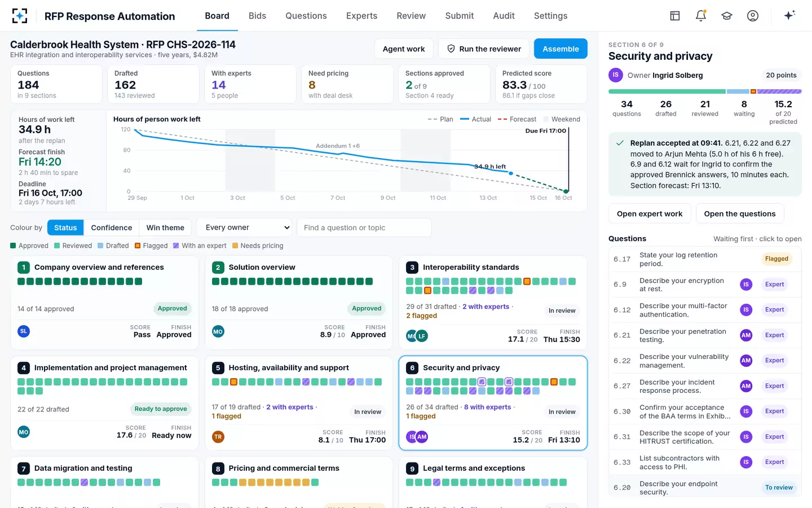Screen dimensions: 812x508
Task: Click the SL owner avatar on Company overview card
Action: [x=24, y=331]
